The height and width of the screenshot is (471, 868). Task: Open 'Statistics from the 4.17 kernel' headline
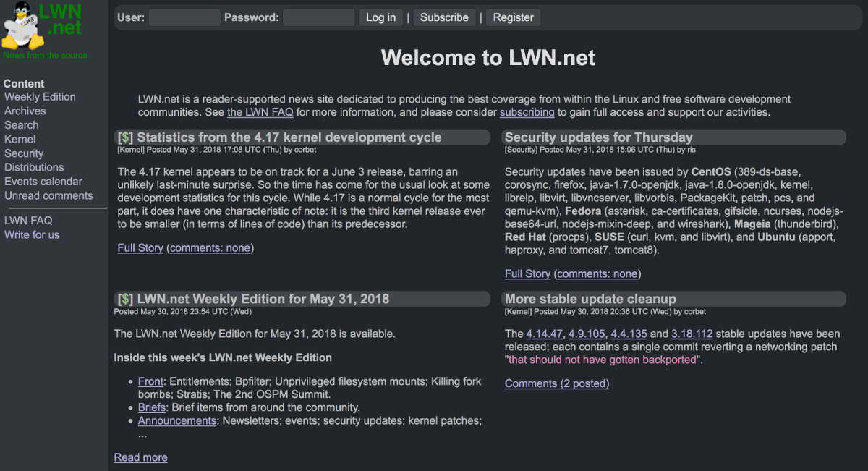pyautogui.click(x=289, y=137)
